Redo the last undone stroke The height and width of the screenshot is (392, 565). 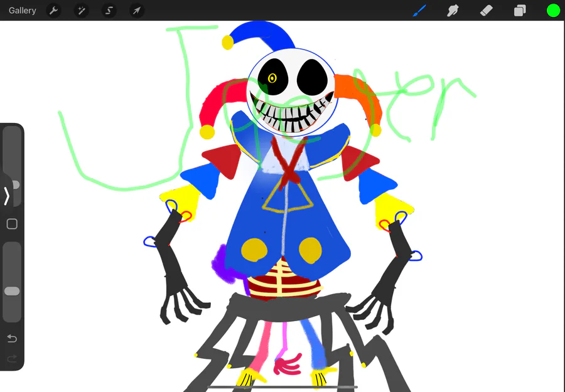click(x=12, y=358)
